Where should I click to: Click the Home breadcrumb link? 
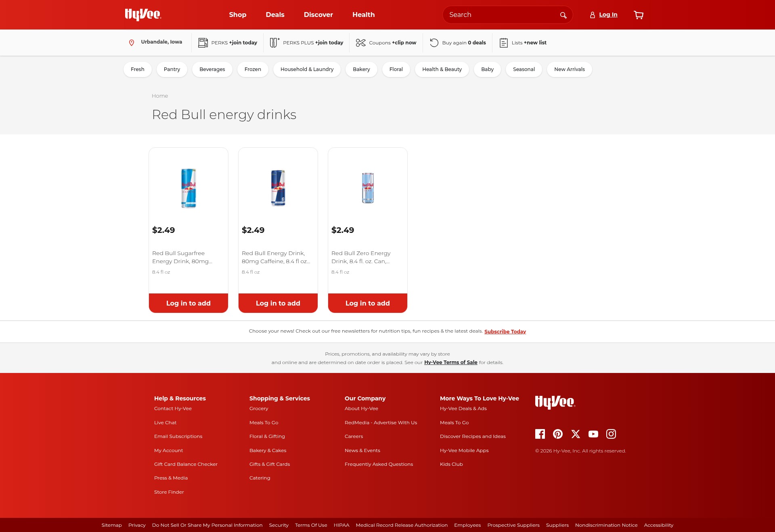pos(160,96)
